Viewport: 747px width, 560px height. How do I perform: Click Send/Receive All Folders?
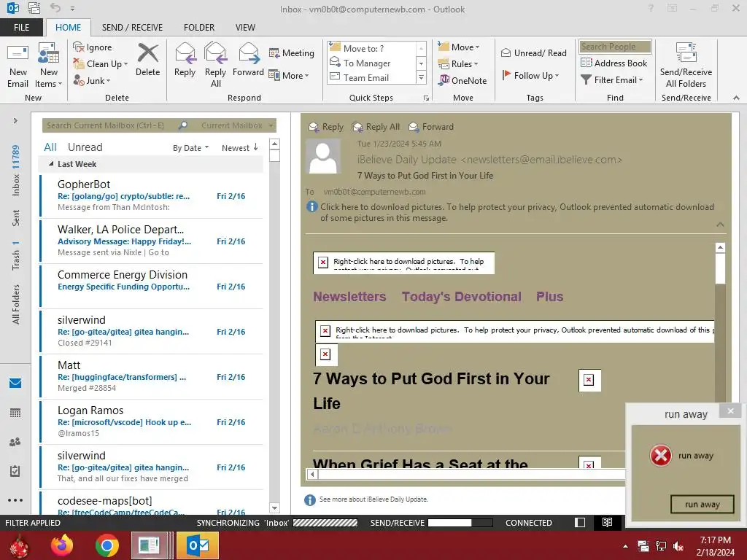coord(686,66)
